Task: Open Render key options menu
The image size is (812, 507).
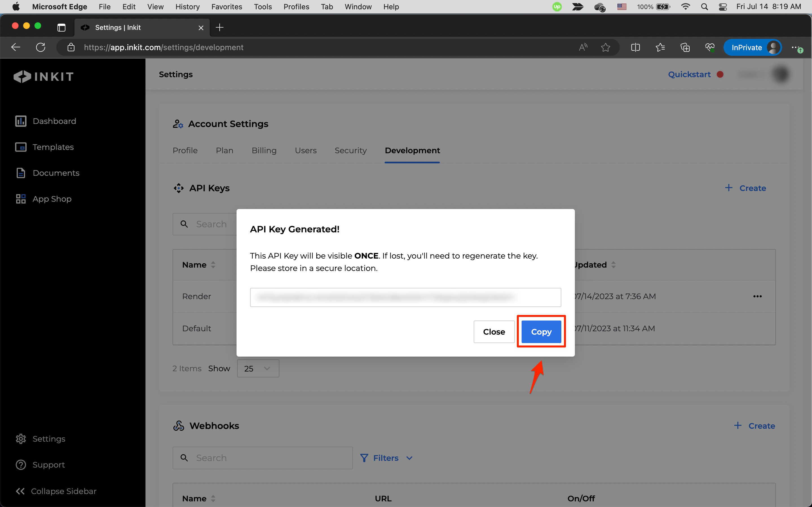Action: coord(757,296)
